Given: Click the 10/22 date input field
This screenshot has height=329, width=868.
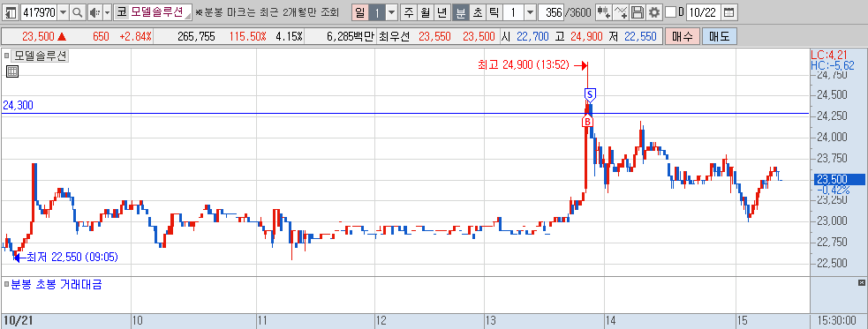Looking at the screenshot, I should [703, 12].
